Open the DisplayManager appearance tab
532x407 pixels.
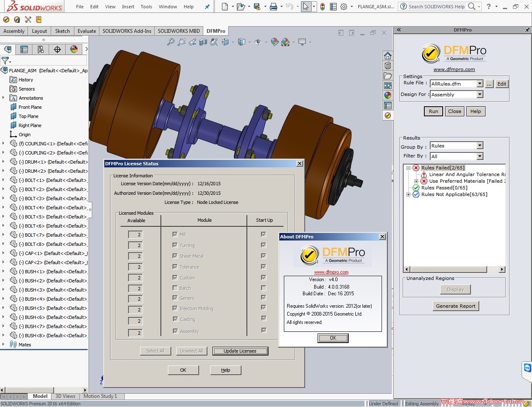pos(74,49)
